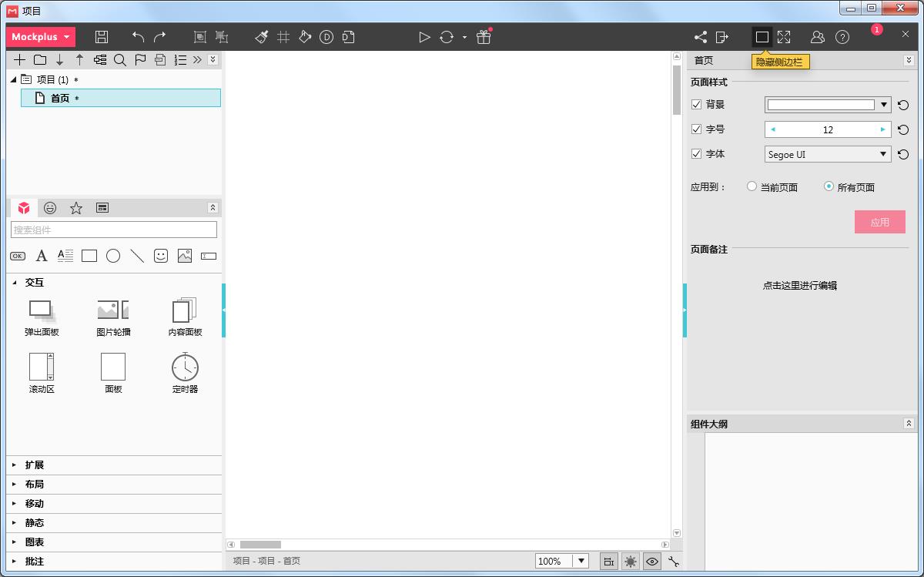The height and width of the screenshot is (577, 924).
Task: Open the Mockplus main menu
Action: pyautogui.click(x=40, y=36)
